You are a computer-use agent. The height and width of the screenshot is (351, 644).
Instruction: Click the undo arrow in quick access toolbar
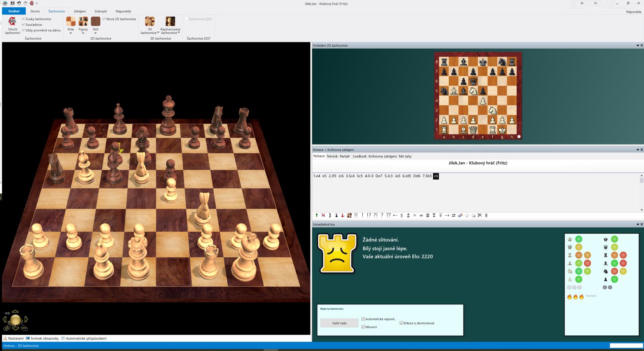pyautogui.click(x=19, y=3)
